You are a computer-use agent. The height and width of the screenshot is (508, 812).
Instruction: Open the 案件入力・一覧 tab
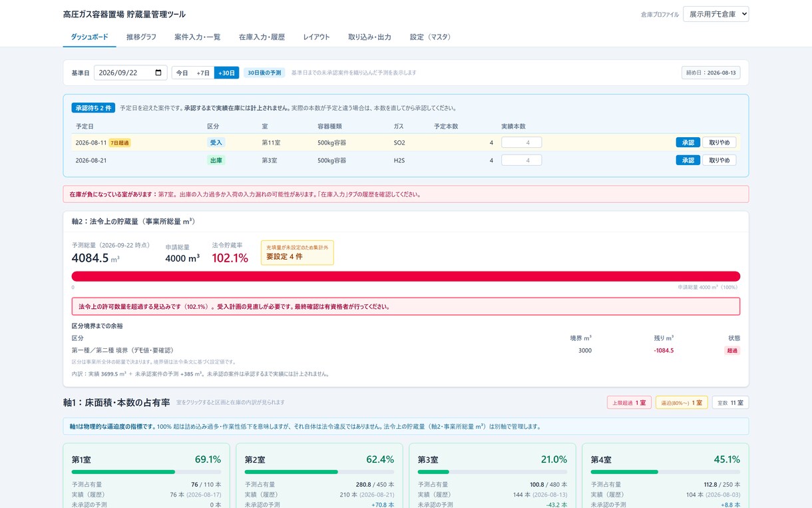click(198, 37)
